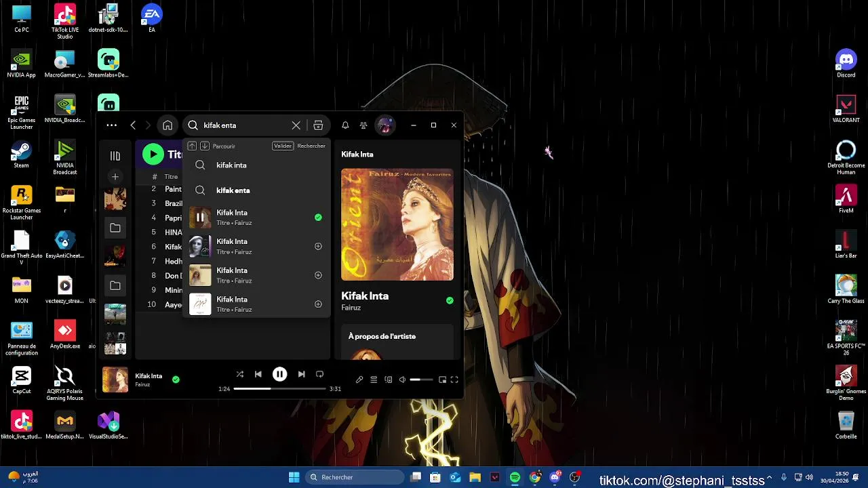Open artist "Fairuz" in the Now Playing panel
This screenshot has width=868, height=488.
[x=351, y=308]
